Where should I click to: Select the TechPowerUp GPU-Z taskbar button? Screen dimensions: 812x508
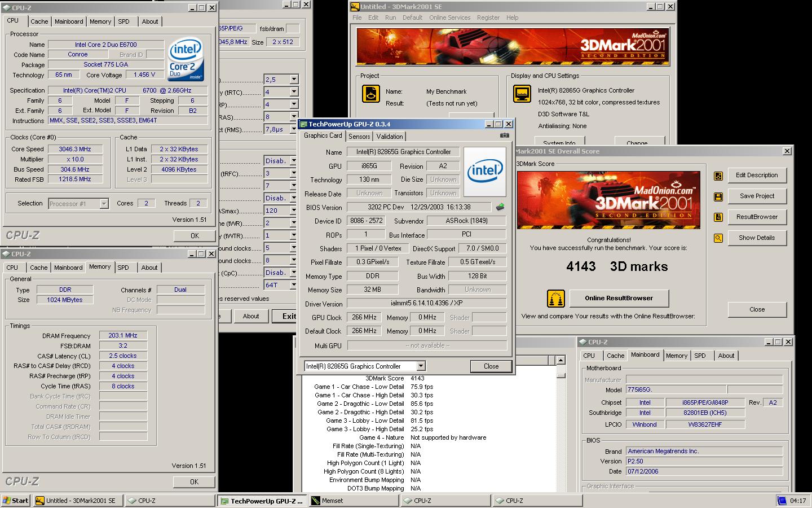(262, 501)
